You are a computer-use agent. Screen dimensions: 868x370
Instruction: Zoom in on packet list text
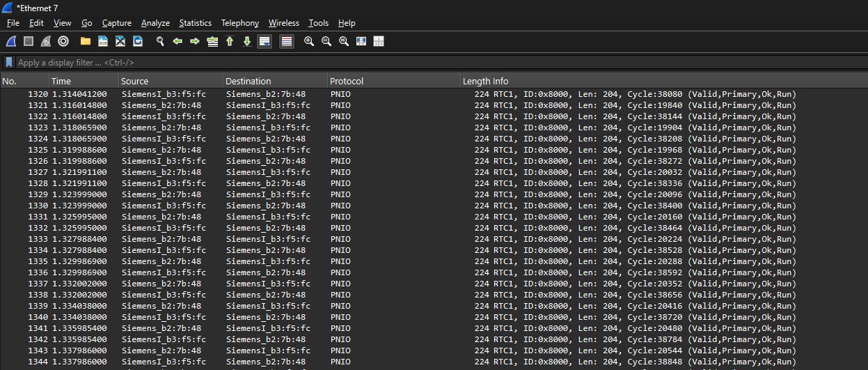[x=309, y=41]
